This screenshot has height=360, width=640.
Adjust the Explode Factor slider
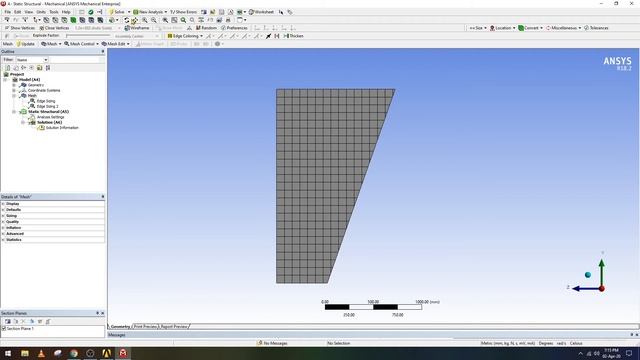[88, 36]
